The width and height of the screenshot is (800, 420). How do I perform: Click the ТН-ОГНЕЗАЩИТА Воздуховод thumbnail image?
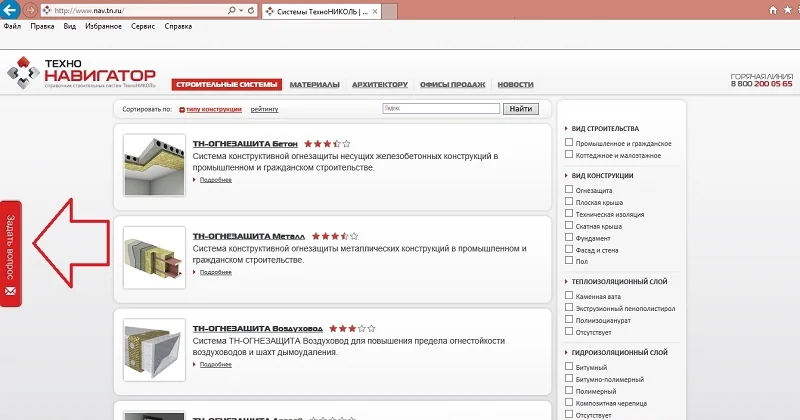point(154,350)
